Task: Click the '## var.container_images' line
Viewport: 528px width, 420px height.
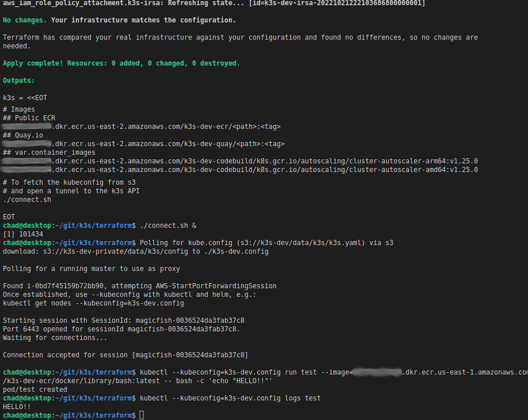Action: [x=49, y=152]
